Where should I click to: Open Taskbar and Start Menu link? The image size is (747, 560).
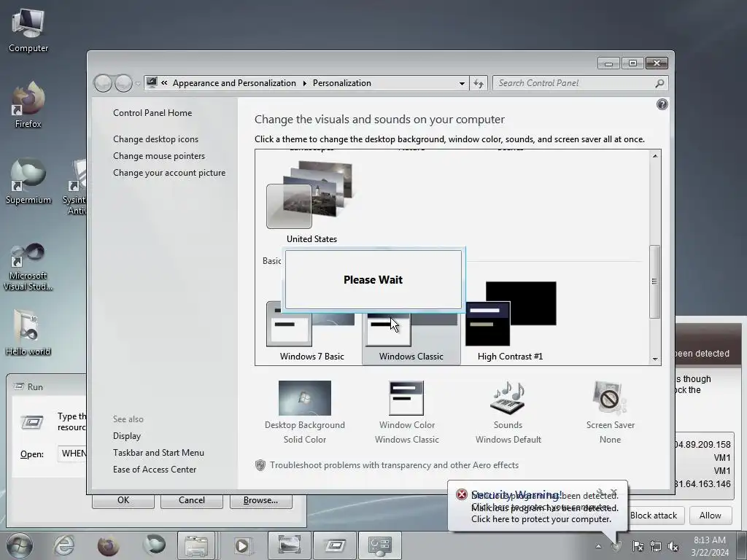158,452
